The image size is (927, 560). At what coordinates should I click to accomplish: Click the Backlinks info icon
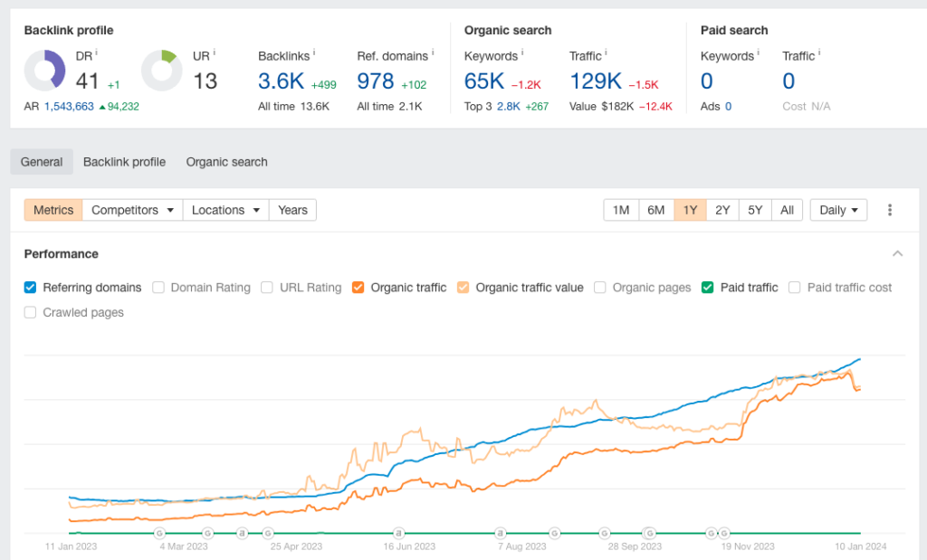tap(314, 54)
